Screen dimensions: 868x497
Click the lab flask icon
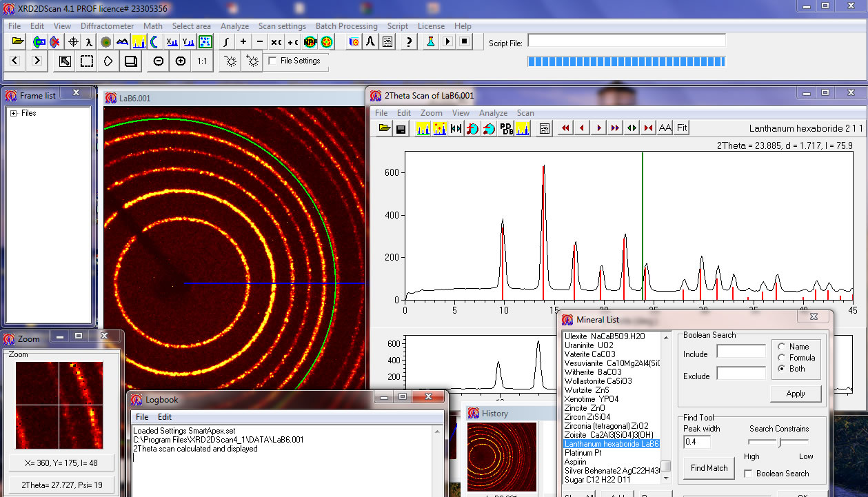[431, 42]
